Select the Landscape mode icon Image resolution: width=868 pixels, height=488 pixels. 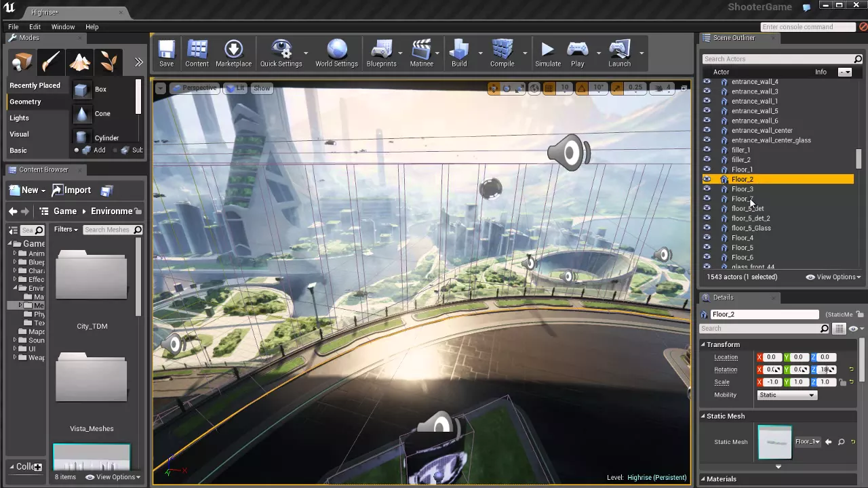(79, 62)
